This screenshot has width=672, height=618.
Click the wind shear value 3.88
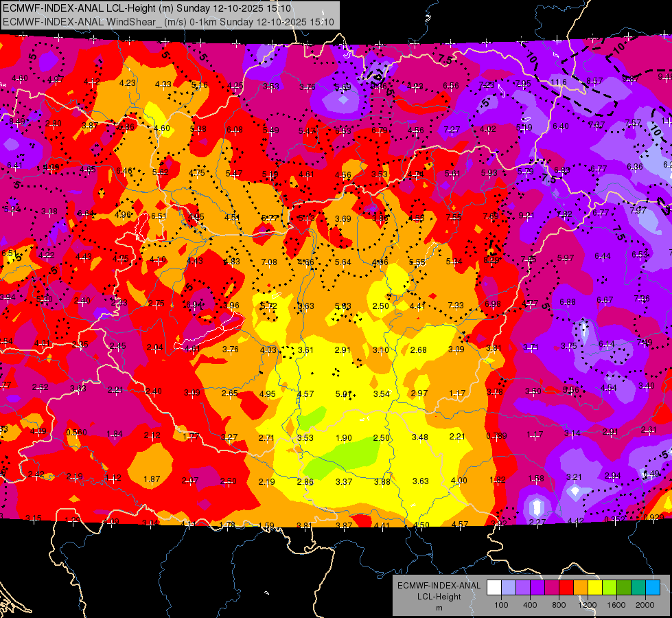pos(382,481)
